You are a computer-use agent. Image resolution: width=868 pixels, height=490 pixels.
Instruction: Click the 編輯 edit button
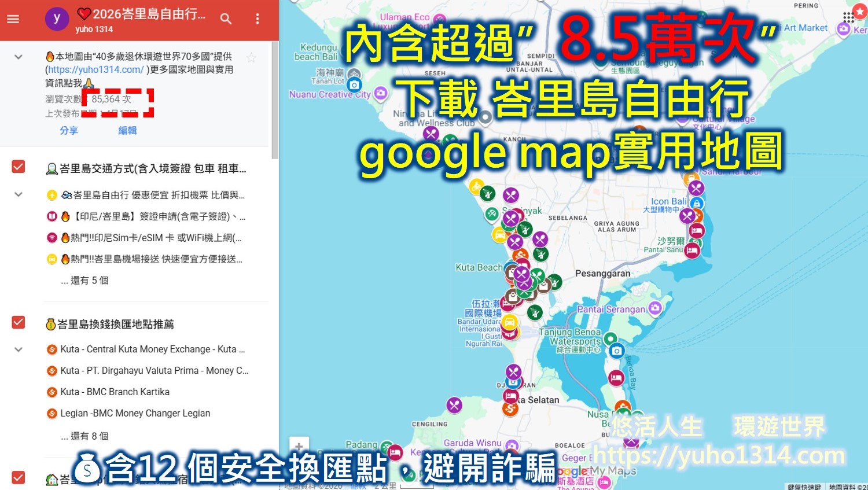[127, 131]
